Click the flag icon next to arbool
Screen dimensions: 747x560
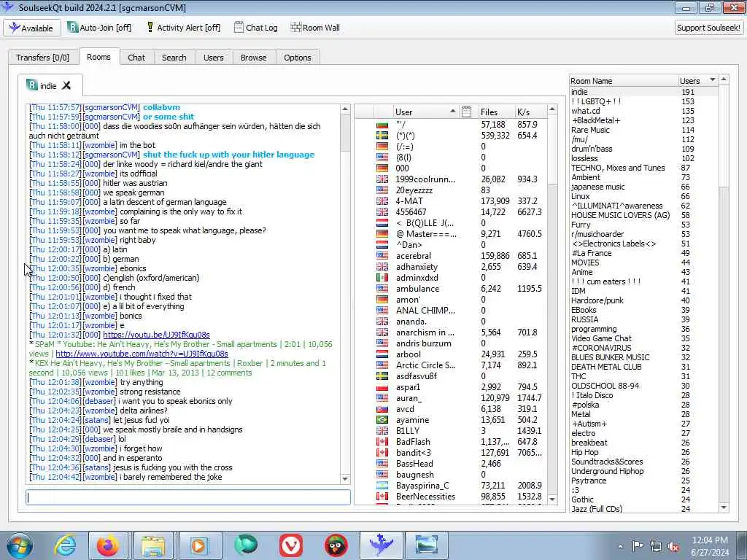click(x=382, y=354)
